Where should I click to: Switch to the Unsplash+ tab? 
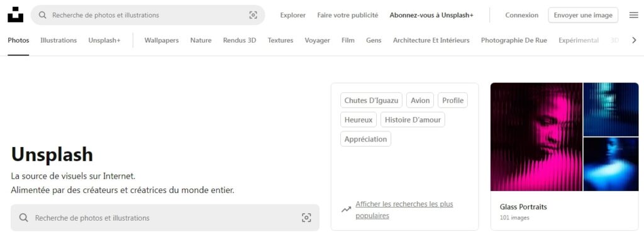tap(104, 40)
